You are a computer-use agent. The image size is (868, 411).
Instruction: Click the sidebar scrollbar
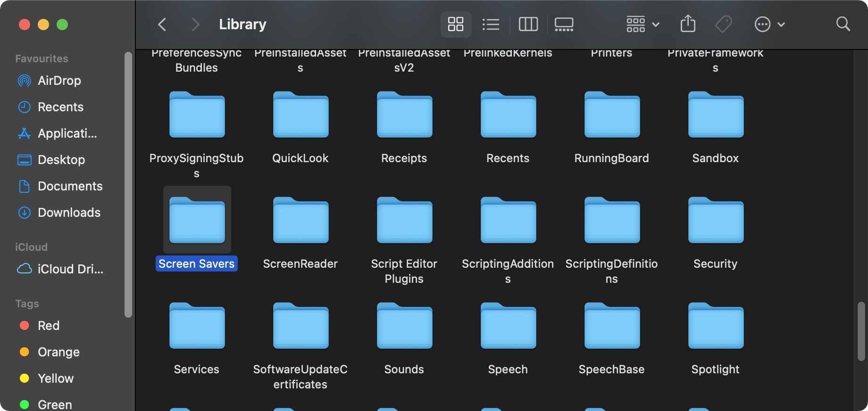coord(128,184)
